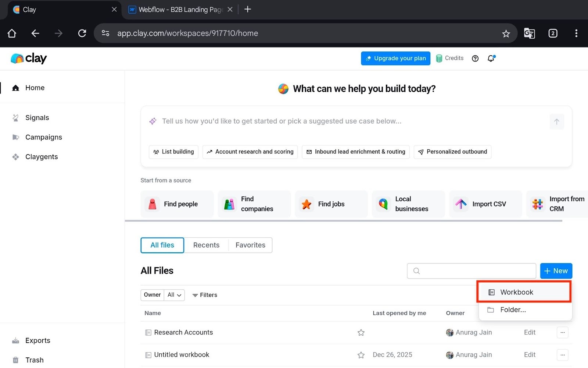Switch to Favorites tab
588x368 pixels.
coord(250,245)
